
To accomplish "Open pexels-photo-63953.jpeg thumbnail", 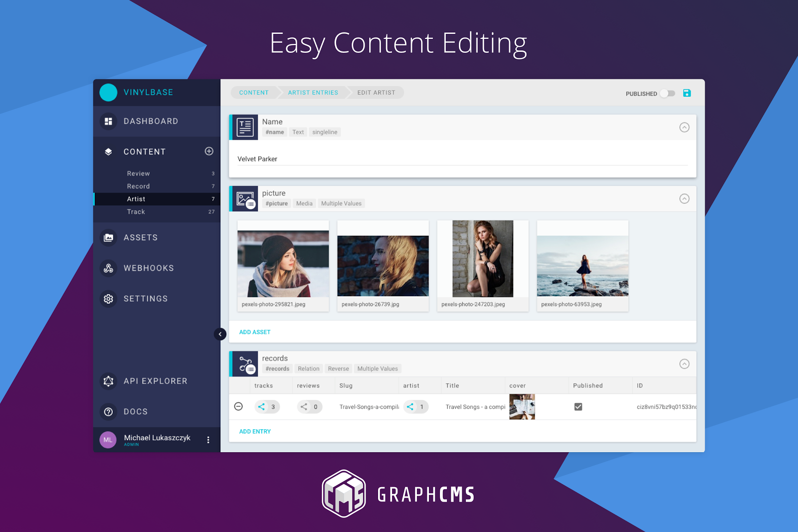I will point(583,266).
